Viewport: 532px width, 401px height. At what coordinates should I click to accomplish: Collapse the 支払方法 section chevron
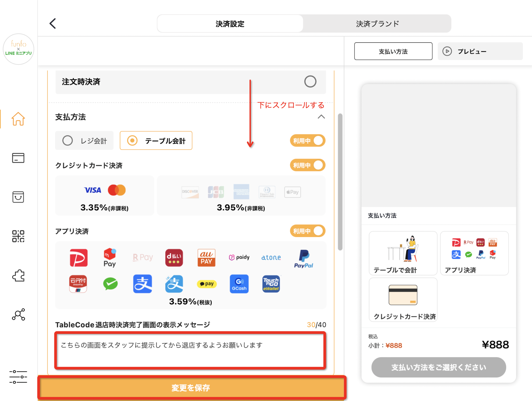pyautogui.click(x=321, y=117)
